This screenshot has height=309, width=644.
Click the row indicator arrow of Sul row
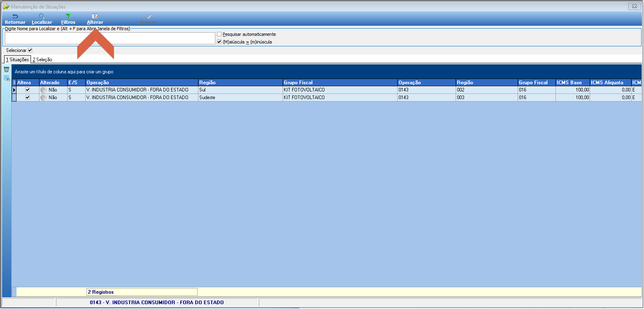pyautogui.click(x=14, y=90)
